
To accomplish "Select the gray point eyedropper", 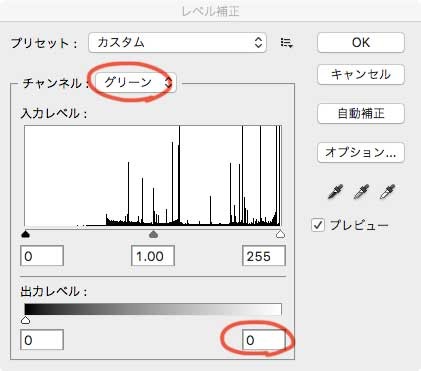I will (x=361, y=192).
